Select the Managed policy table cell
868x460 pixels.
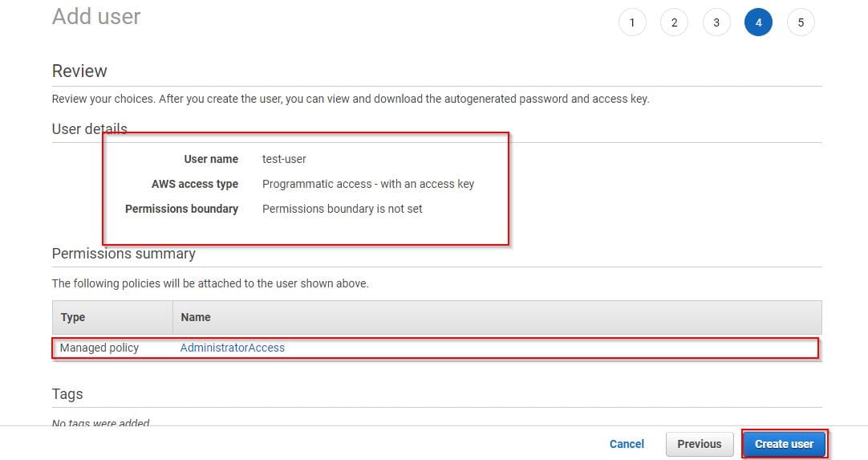99,348
